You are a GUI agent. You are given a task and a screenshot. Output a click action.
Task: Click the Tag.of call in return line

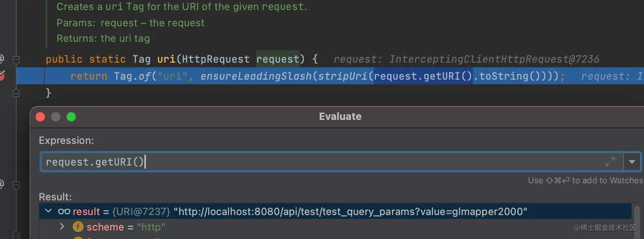132,76
